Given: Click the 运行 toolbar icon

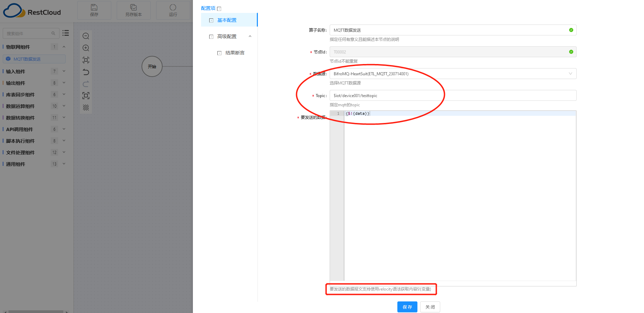Looking at the screenshot, I should tap(173, 10).
